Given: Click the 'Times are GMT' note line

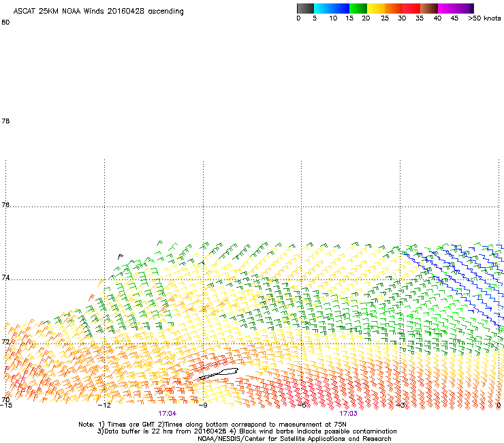Looking at the screenshot, I should tap(212, 425).
